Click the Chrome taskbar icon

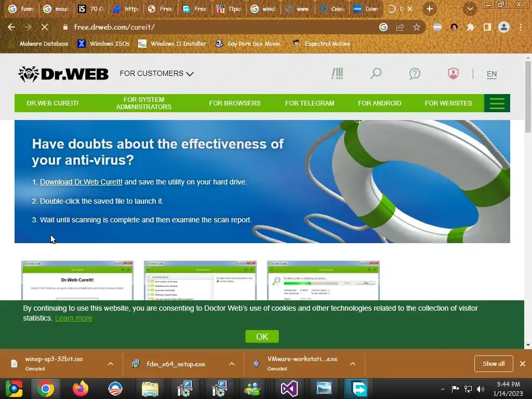[x=46, y=389]
